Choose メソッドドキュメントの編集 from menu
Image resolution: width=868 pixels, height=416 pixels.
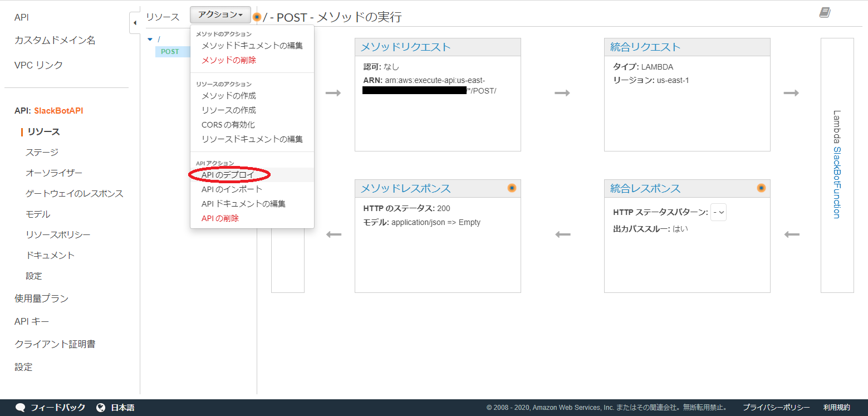252,46
